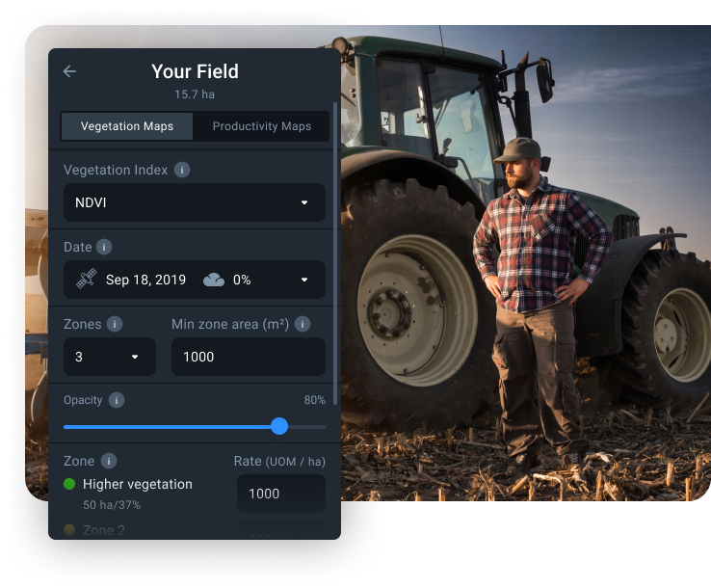Click the Min zone area input field
This screenshot has height=588, width=711.
(x=249, y=357)
